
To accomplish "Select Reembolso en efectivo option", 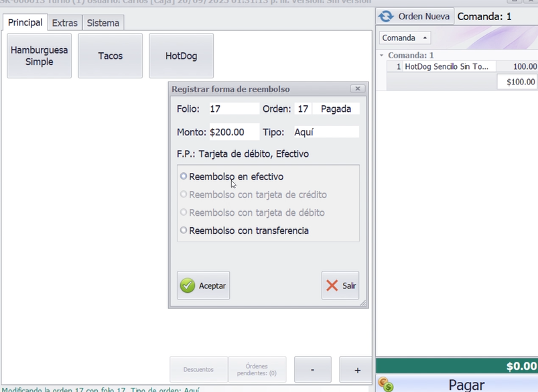I will click(184, 177).
